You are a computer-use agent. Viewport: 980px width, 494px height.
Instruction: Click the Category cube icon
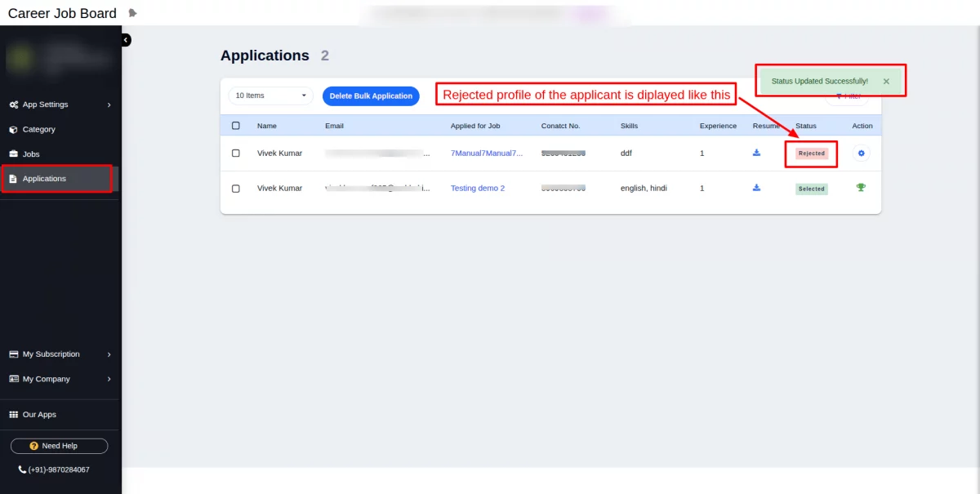point(13,129)
